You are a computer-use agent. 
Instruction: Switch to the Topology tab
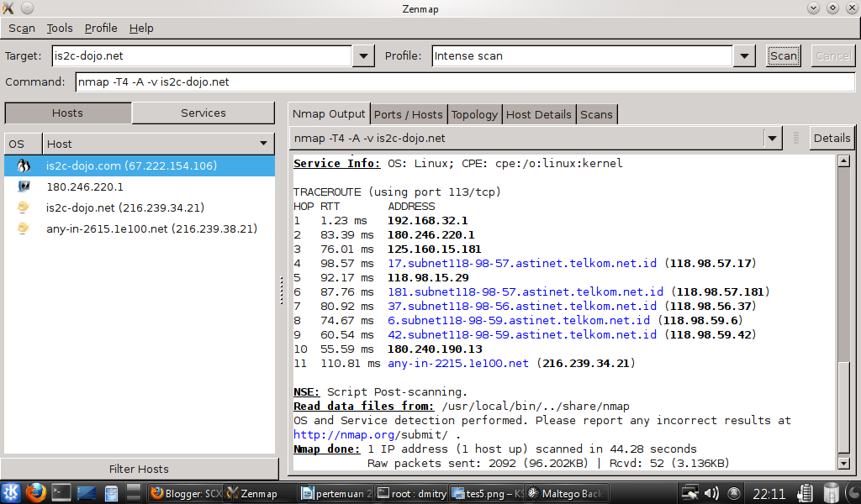point(474,114)
